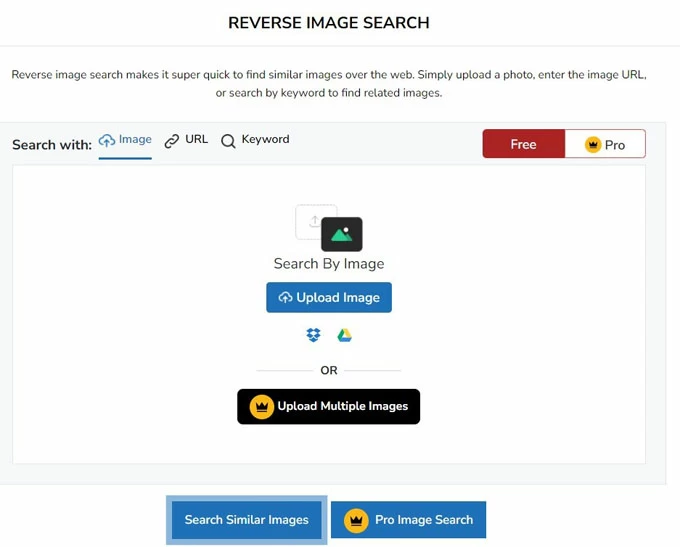Click the crown icon on Pro Image Search
The height and width of the screenshot is (547, 680).
356,520
